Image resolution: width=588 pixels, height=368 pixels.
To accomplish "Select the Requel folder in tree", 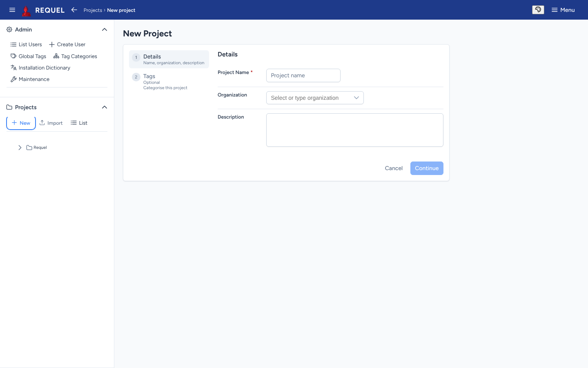I will (37, 148).
